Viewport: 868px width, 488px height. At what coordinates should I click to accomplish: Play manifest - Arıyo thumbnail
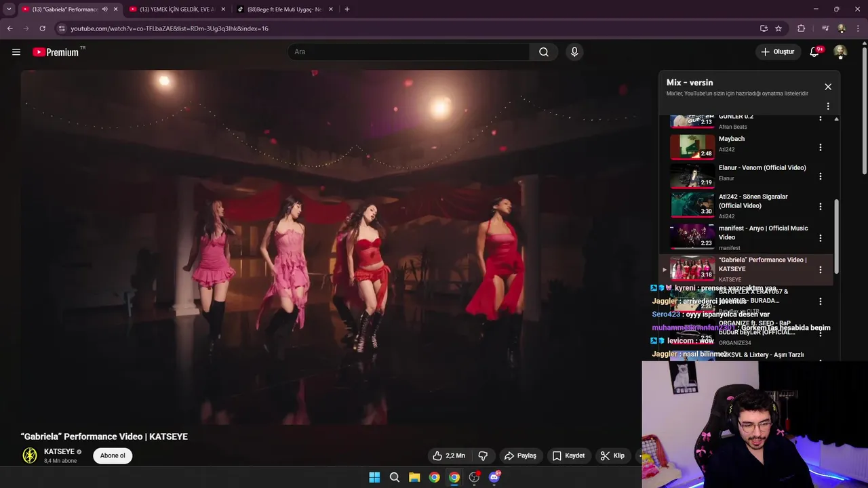[x=692, y=237]
